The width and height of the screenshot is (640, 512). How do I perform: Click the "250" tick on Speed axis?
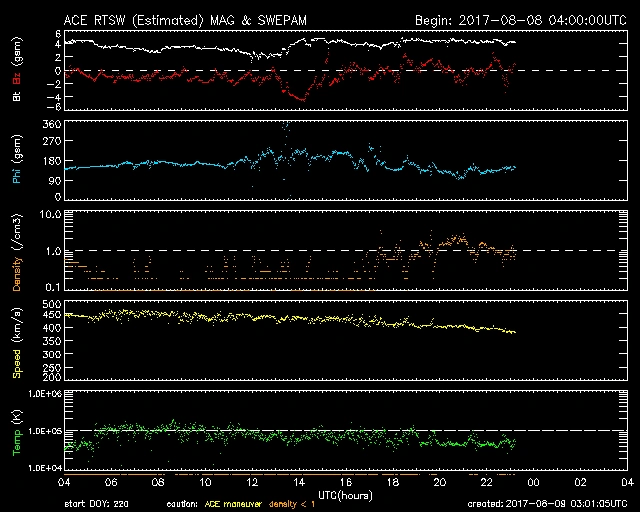coord(52,367)
